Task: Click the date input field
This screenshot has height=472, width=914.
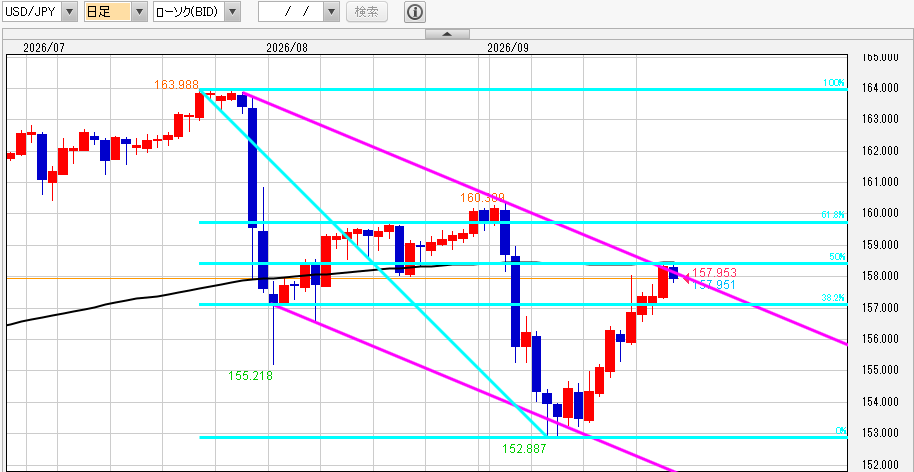Action: 290,12
